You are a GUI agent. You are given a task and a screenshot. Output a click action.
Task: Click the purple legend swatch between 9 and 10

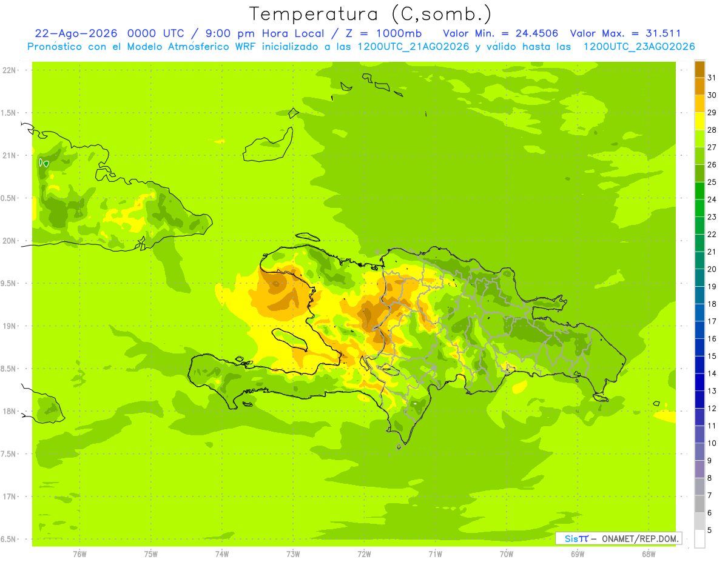pos(699,452)
